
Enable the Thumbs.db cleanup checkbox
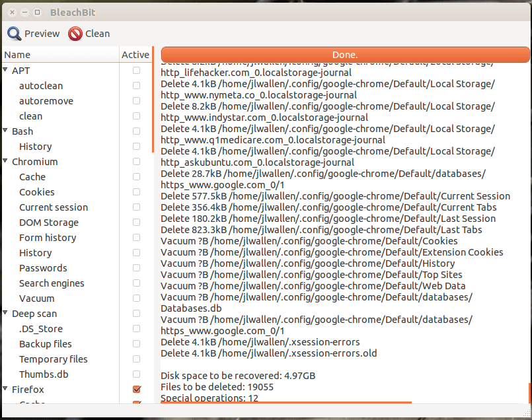tap(136, 374)
